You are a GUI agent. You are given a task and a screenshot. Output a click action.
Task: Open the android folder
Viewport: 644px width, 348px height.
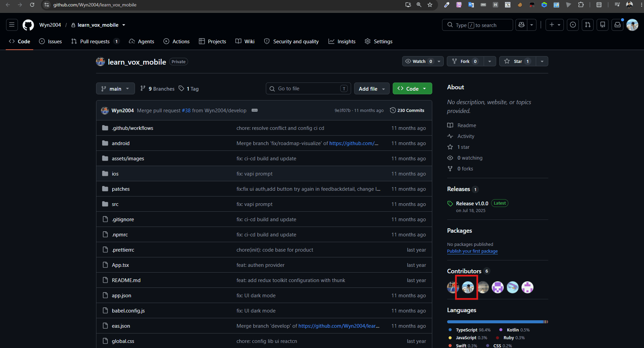pos(121,143)
